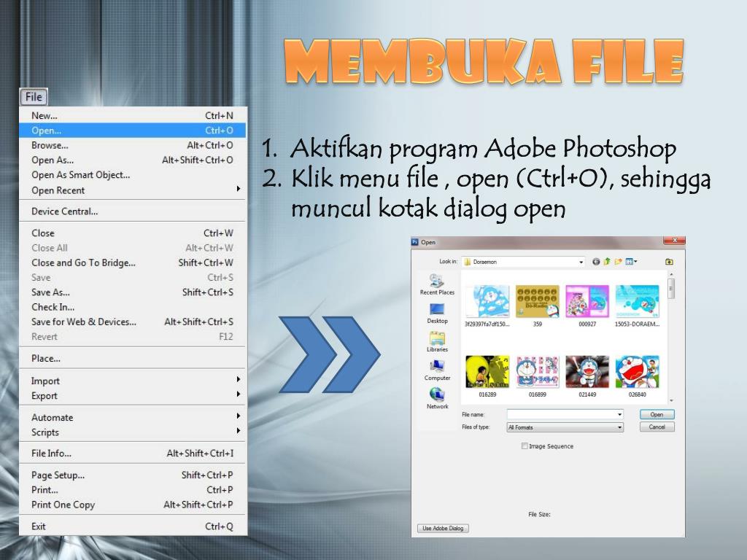Expand the Import submenu
This screenshot has height=560, width=747.
(133, 381)
